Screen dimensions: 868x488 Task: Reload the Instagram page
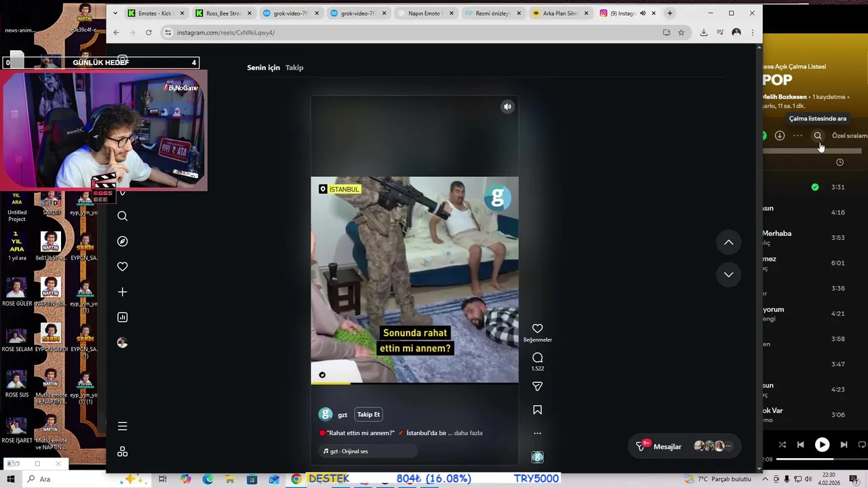pyautogui.click(x=149, y=33)
